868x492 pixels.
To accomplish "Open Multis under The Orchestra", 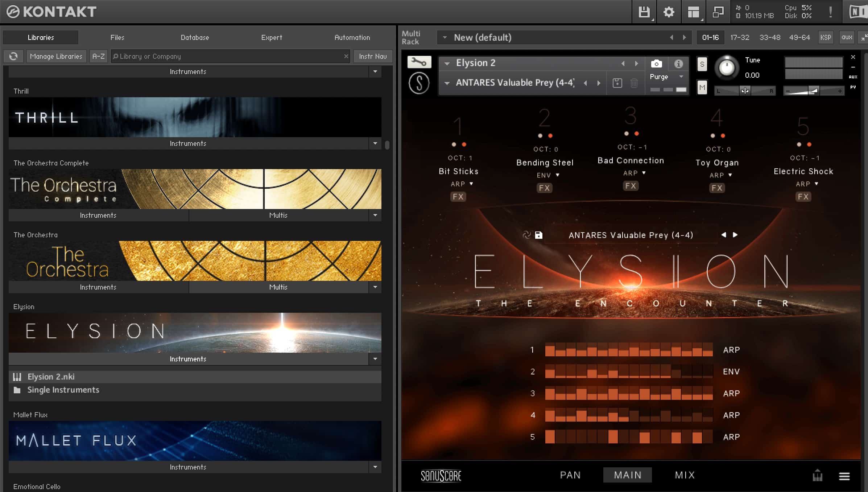I will click(278, 287).
